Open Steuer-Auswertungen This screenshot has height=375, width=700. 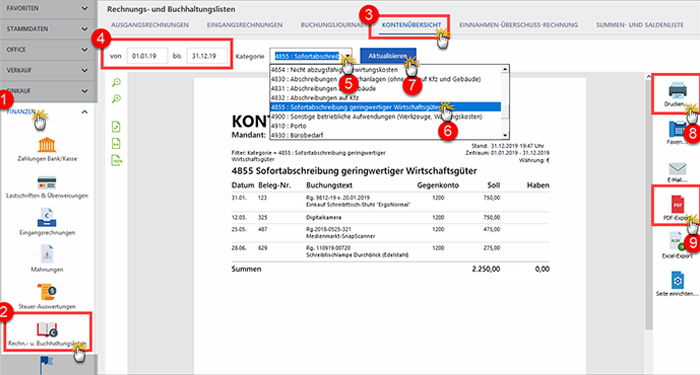[47, 296]
